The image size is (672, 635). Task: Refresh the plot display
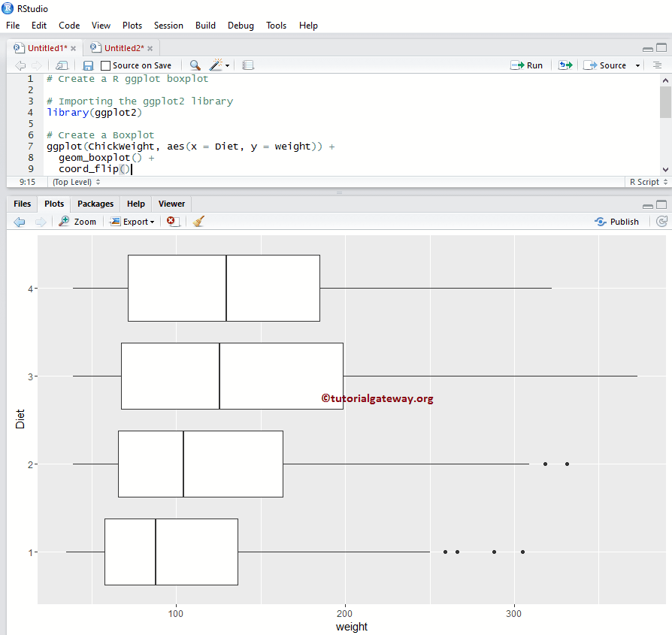(660, 221)
